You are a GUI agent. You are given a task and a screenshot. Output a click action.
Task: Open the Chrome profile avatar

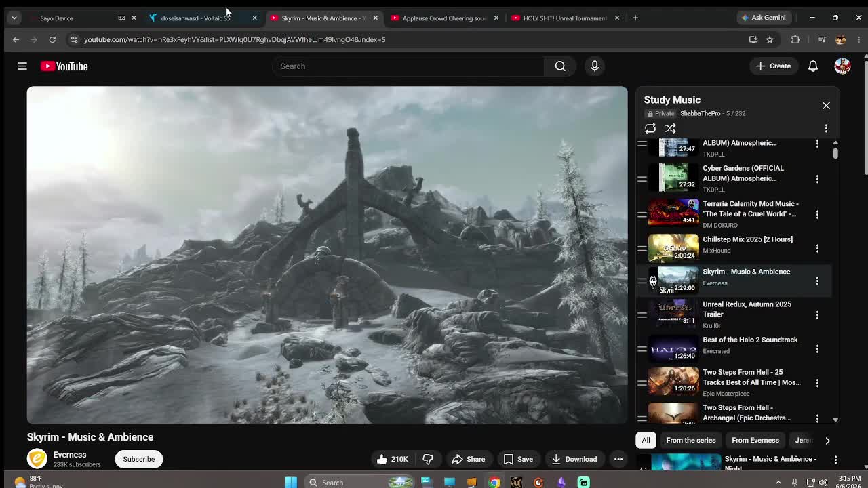(841, 39)
